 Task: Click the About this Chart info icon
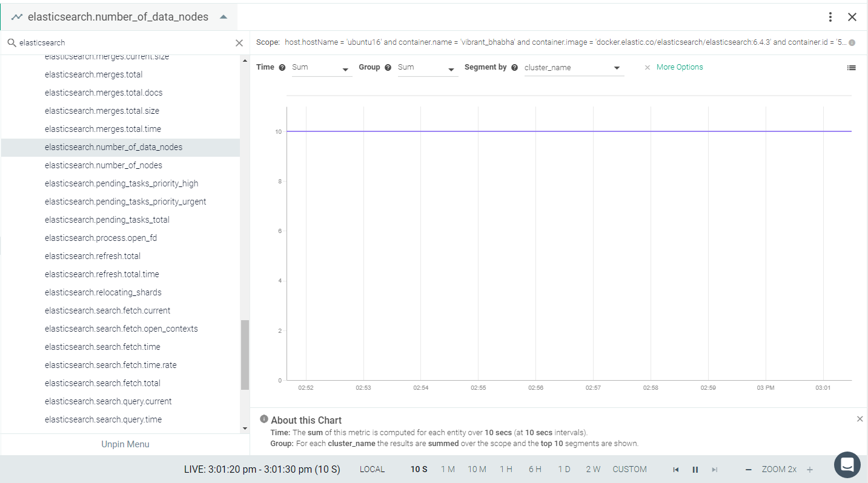pyautogui.click(x=264, y=419)
